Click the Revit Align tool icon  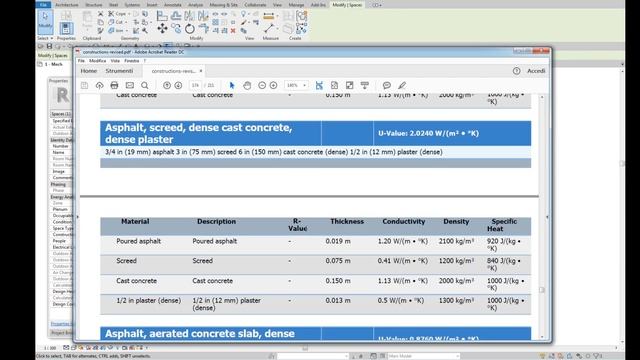tap(162, 16)
